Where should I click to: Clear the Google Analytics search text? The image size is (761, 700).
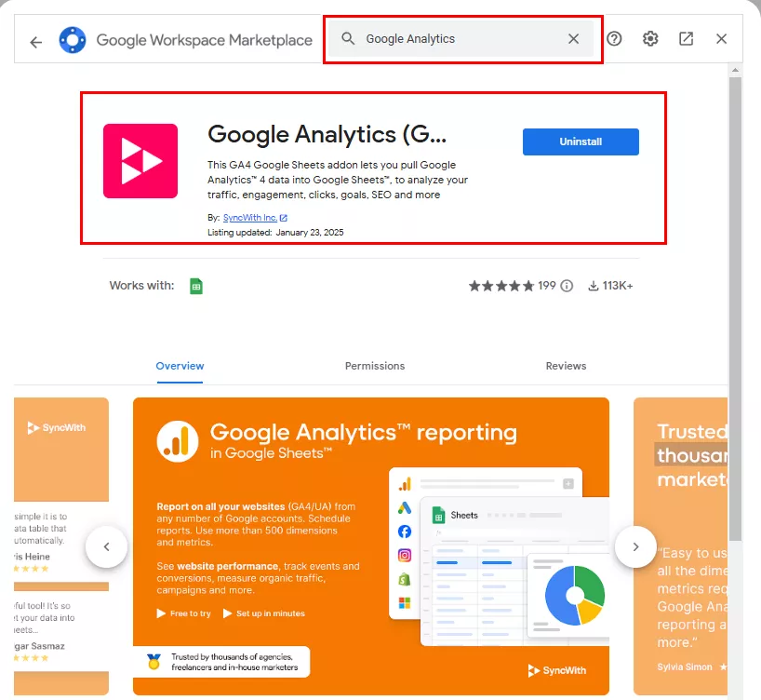point(573,39)
